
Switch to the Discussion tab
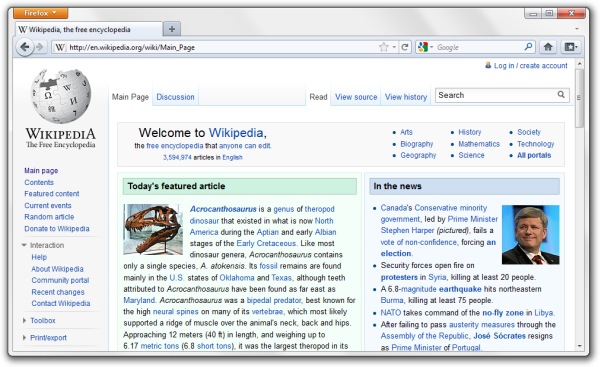[x=175, y=97]
